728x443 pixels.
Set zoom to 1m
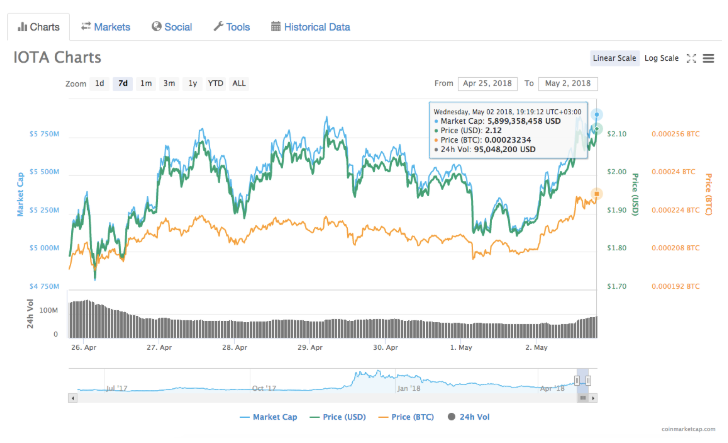[146, 84]
